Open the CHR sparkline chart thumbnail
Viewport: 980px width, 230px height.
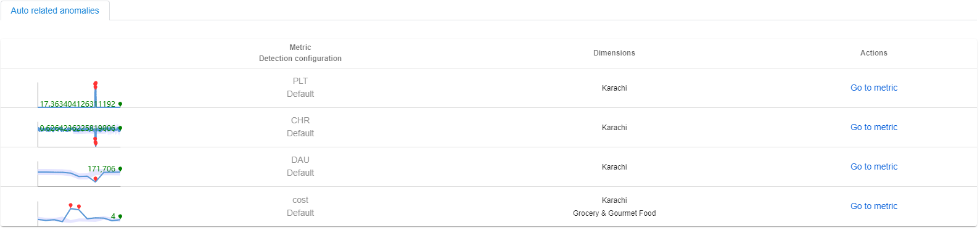coord(80,133)
